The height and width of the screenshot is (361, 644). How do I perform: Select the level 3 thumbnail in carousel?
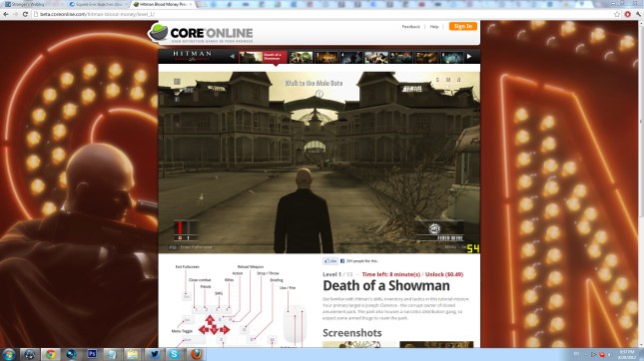click(x=326, y=57)
